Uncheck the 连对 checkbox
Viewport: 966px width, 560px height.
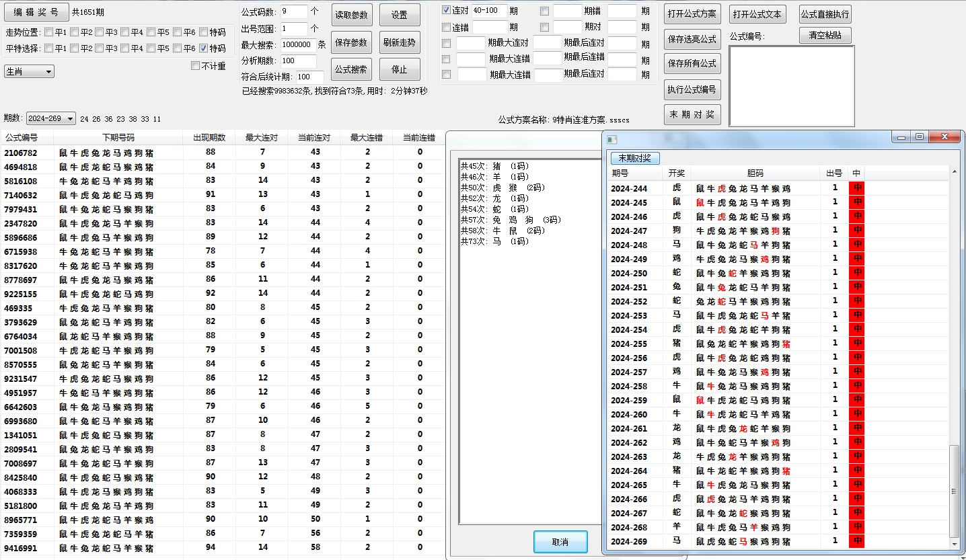click(x=447, y=10)
